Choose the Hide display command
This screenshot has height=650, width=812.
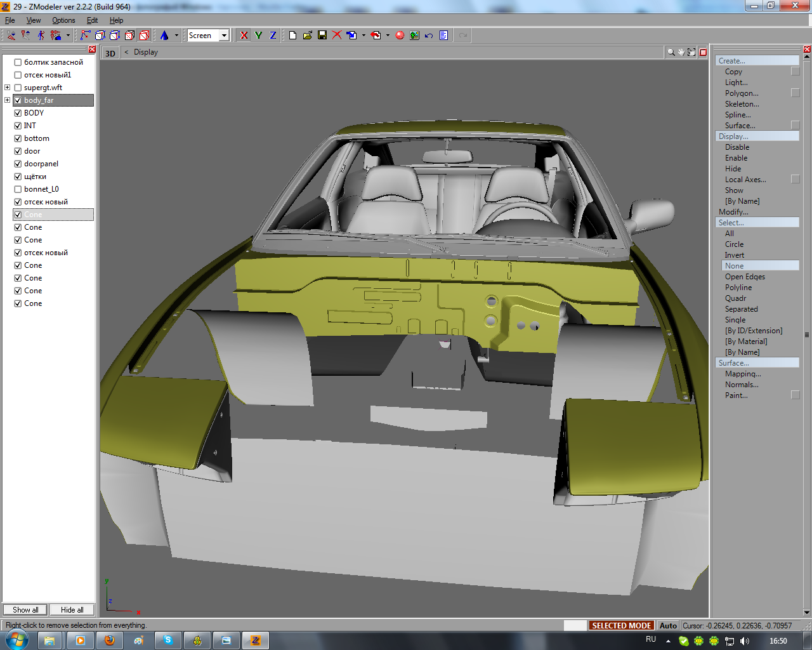pos(733,169)
